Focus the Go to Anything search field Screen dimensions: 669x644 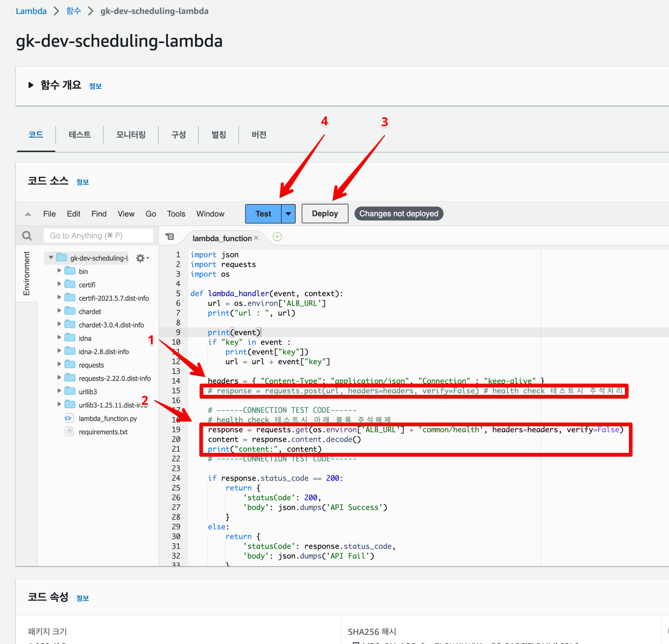pos(98,235)
